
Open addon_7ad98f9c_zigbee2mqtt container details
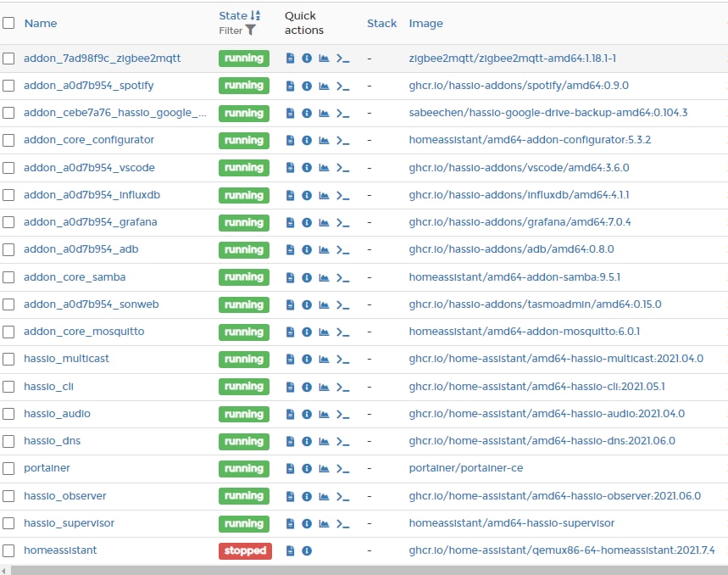[103, 59]
